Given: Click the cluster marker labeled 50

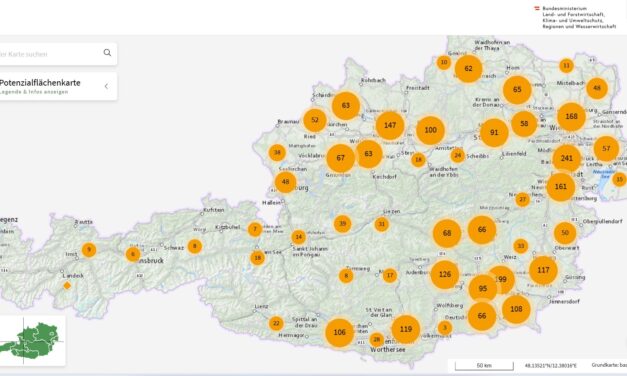Looking at the screenshot, I should [565, 233].
